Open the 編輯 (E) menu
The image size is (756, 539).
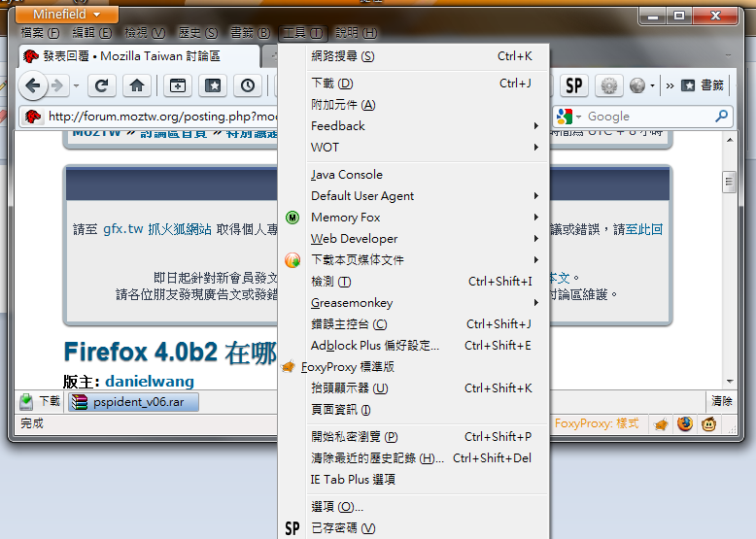click(x=92, y=33)
